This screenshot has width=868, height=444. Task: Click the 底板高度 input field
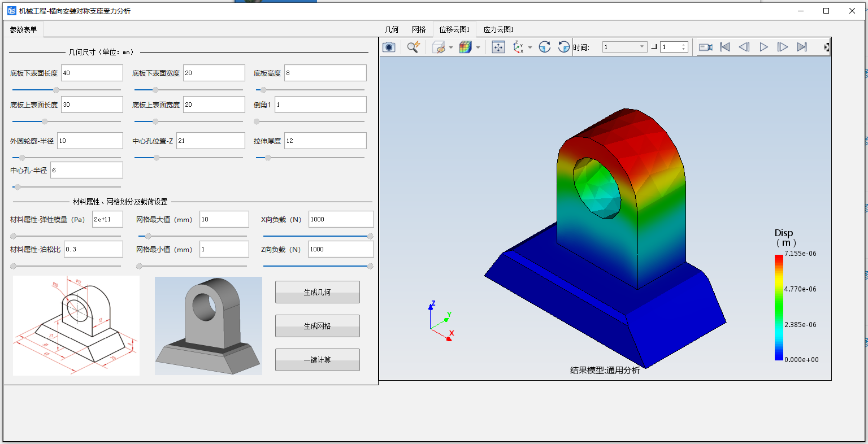tap(325, 73)
